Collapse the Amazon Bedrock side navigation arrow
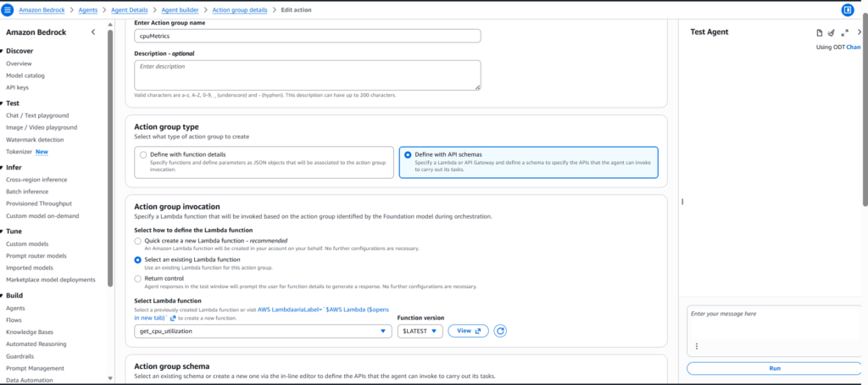Image resolution: width=868 pixels, height=385 pixels. click(x=92, y=32)
